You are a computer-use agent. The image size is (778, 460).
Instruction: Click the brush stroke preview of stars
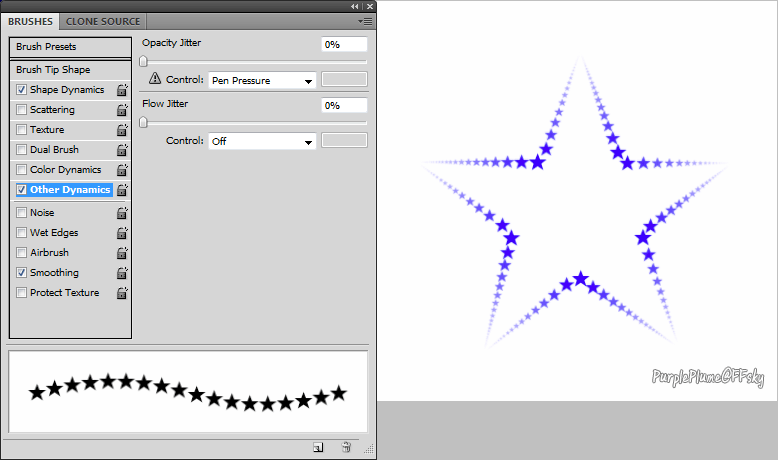pos(188,392)
